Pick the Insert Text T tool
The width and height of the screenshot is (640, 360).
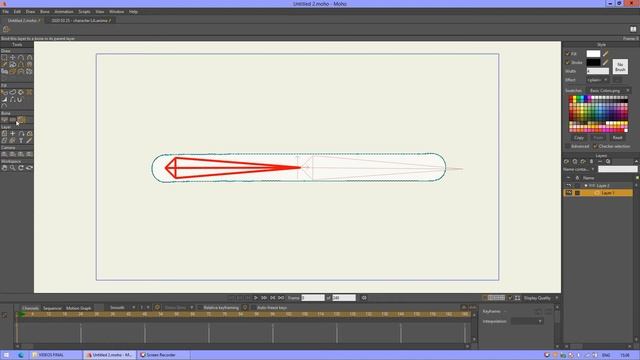21,140
